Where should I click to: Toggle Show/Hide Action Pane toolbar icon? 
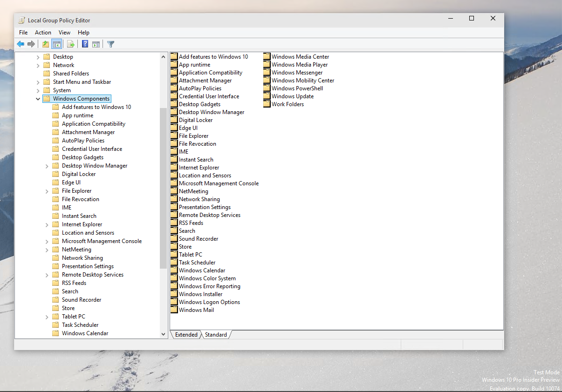click(x=96, y=44)
